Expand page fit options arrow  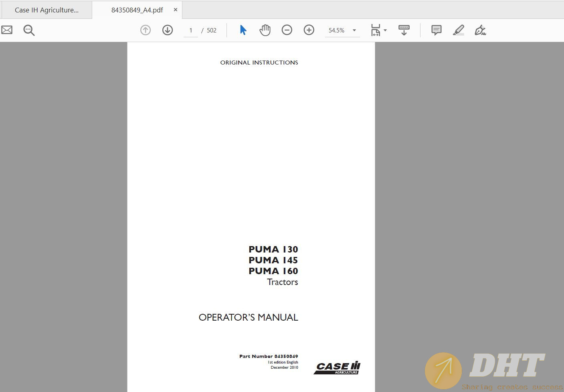(385, 30)
